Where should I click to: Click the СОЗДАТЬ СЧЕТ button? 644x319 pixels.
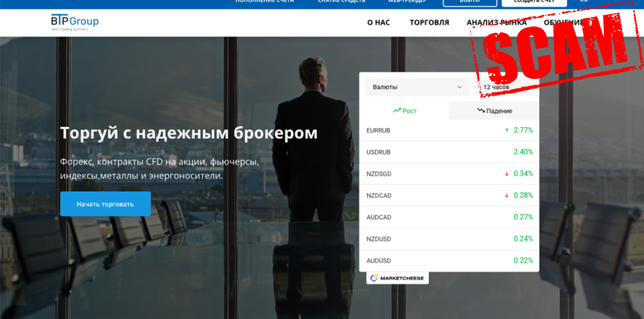534,2
